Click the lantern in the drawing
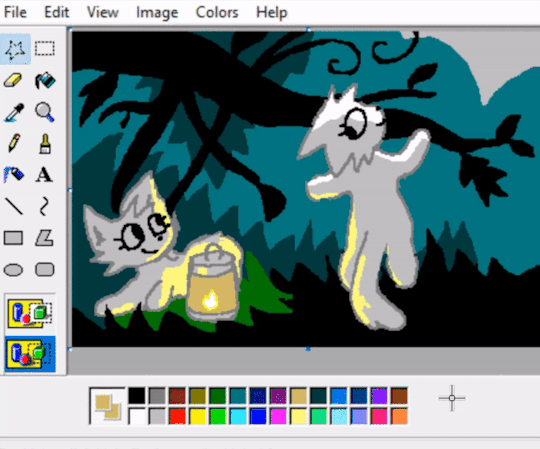Screen dimensions: 540x449 pos(212,284)
